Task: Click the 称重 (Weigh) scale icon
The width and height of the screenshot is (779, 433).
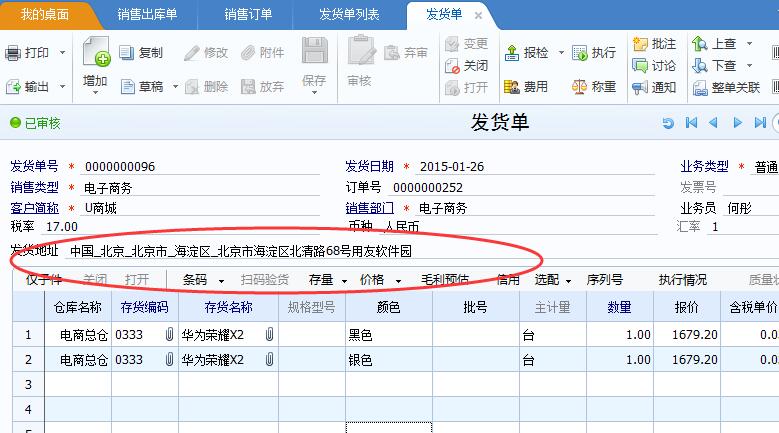Action: (578, 87)
